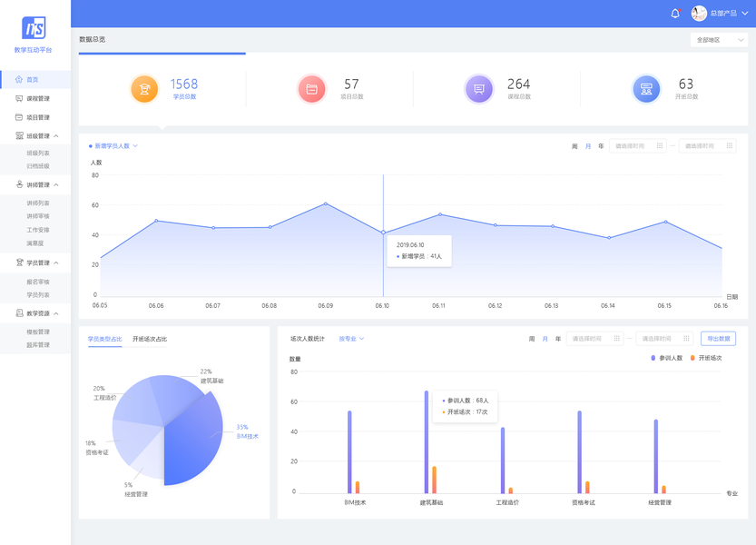Select 月 range in the bar chart
This screenshot has width=756, height=545.
[545, 339]
